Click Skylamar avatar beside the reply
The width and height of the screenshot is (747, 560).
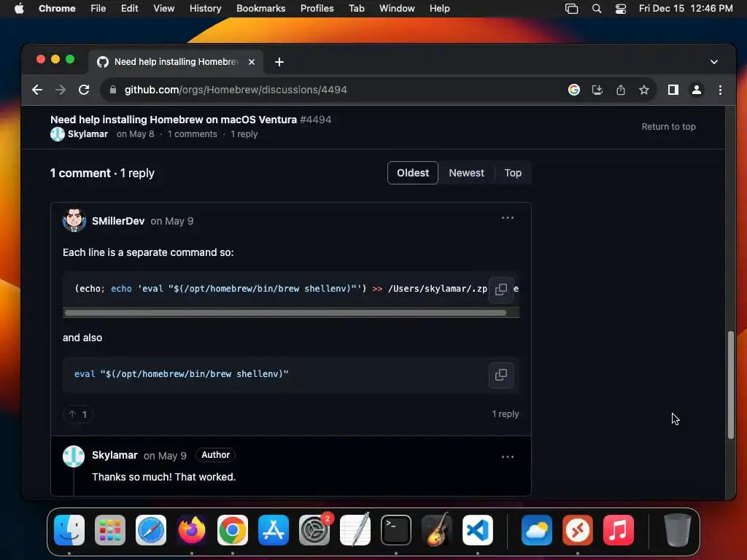(x=74, y=456)
